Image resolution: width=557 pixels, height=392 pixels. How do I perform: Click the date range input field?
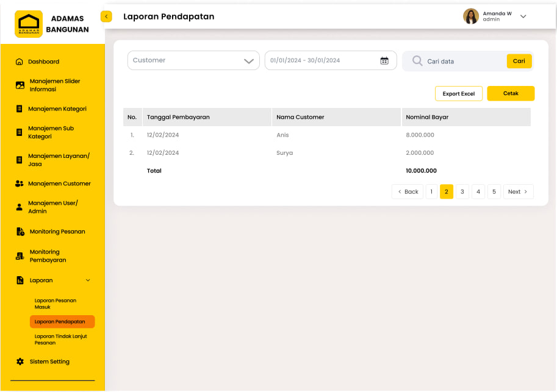pyautogui.click(x=331, y=60)
